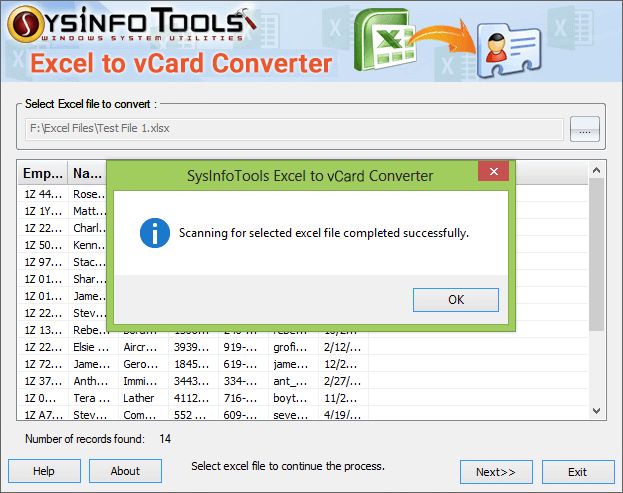Select the row cell 1Z 1Y...
The width and height of the screenshot is (623, 493).
43,211
